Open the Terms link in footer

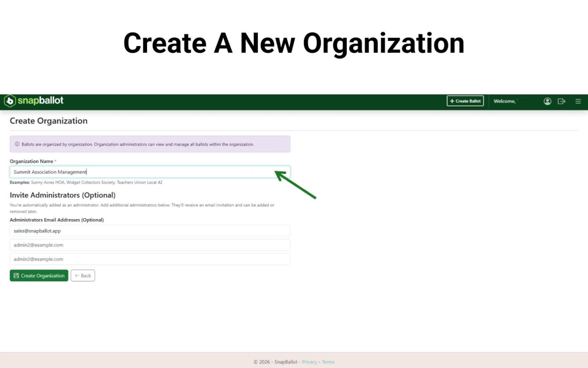[328, 362]
